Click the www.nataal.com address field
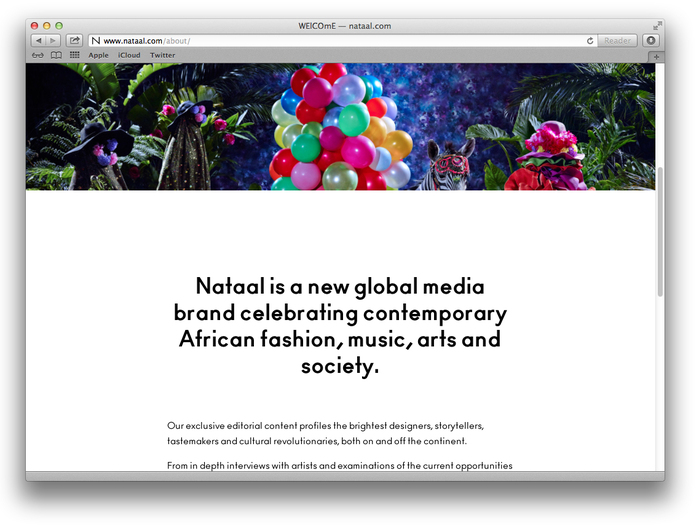Image resolution: width=699 pixels, height=532 pixels. [341, 41]
